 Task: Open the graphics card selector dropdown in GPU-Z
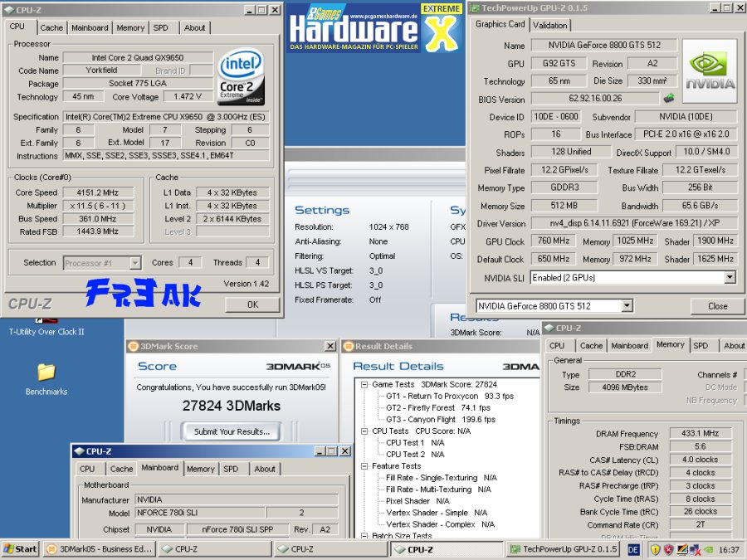tap(627, 305)
